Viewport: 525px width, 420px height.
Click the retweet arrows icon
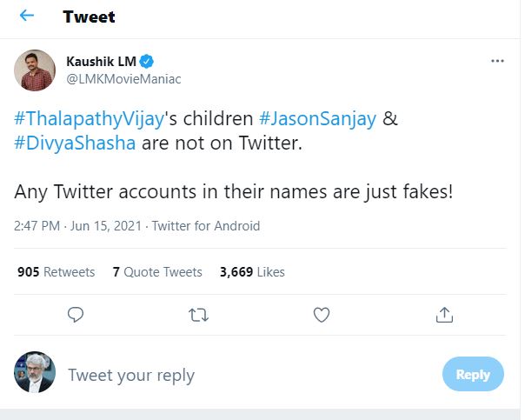198,314
